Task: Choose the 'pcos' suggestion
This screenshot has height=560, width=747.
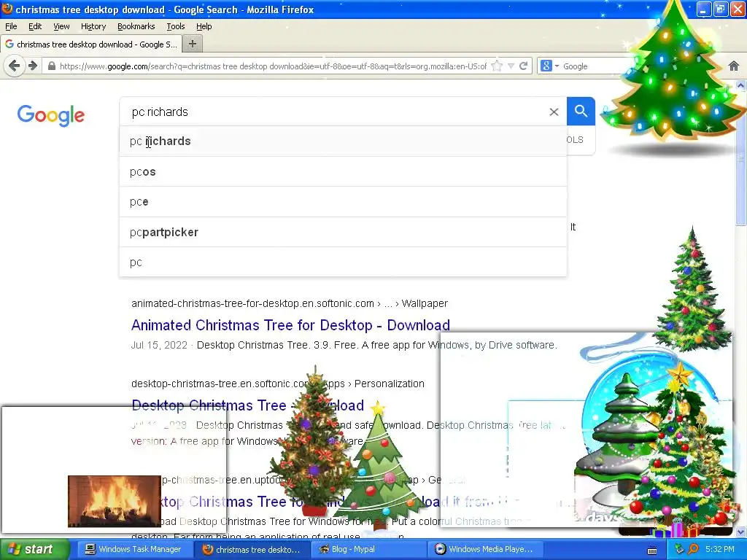Action: (343, 172)
